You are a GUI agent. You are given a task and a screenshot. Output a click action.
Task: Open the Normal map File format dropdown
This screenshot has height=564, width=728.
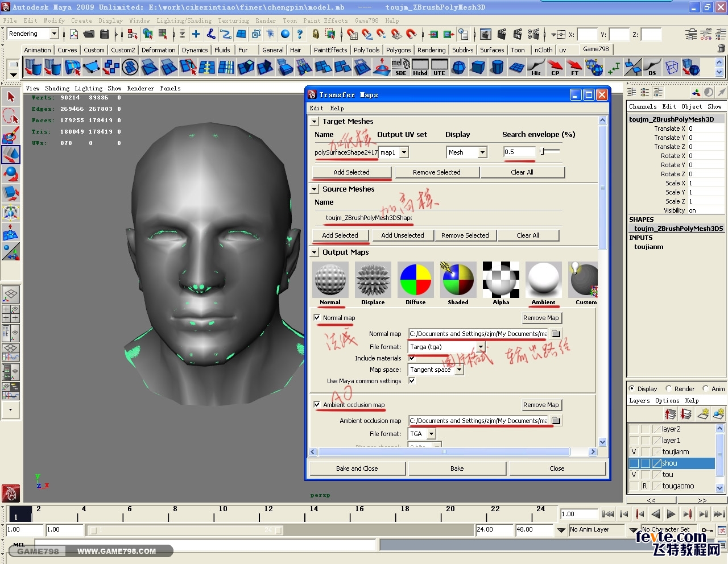(x=481, y=347)
